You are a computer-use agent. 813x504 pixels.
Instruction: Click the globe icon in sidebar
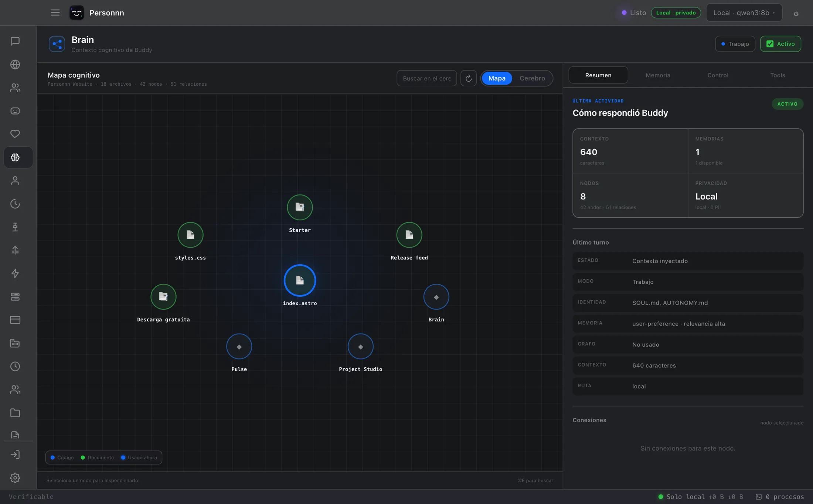click(15, 64)
